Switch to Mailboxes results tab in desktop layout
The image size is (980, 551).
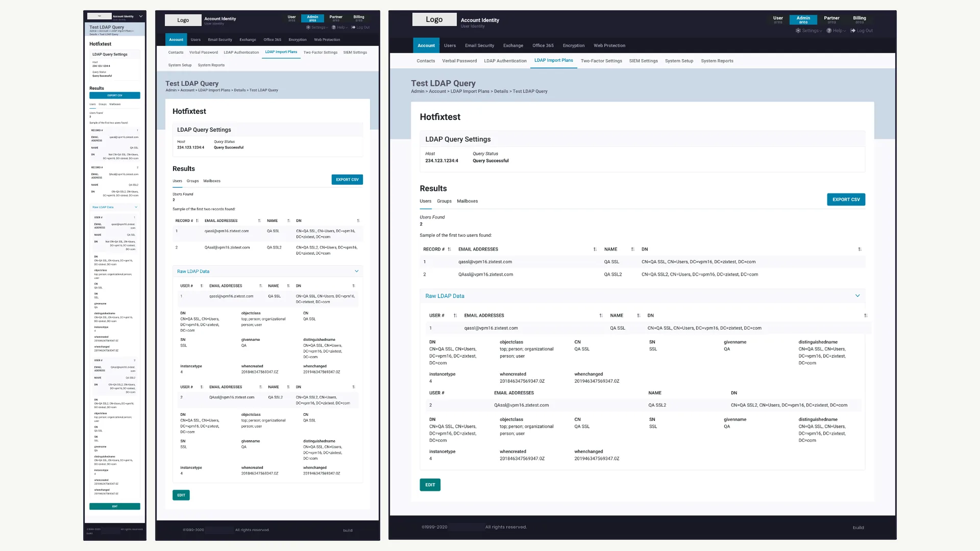(x=468, y=201)
